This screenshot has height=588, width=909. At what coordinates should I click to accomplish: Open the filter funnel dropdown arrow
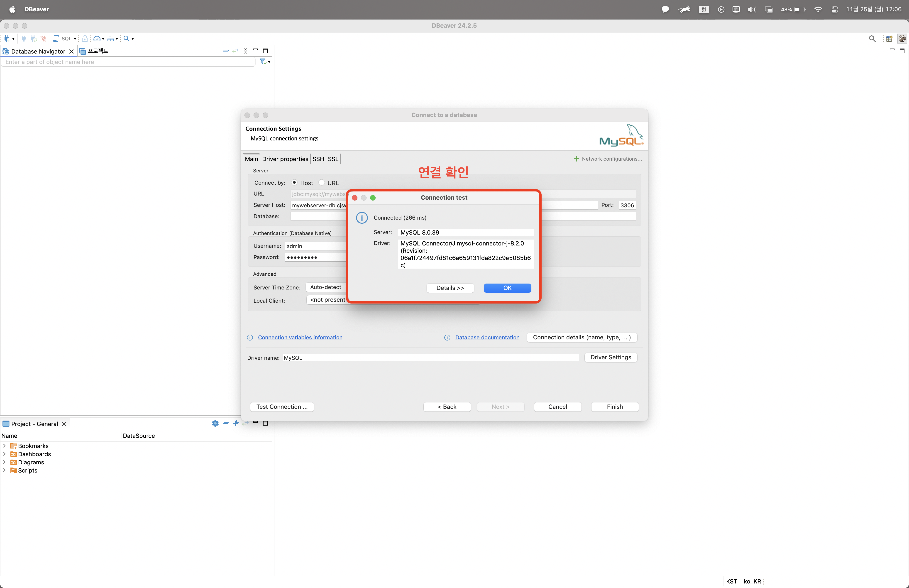(269, 62)
